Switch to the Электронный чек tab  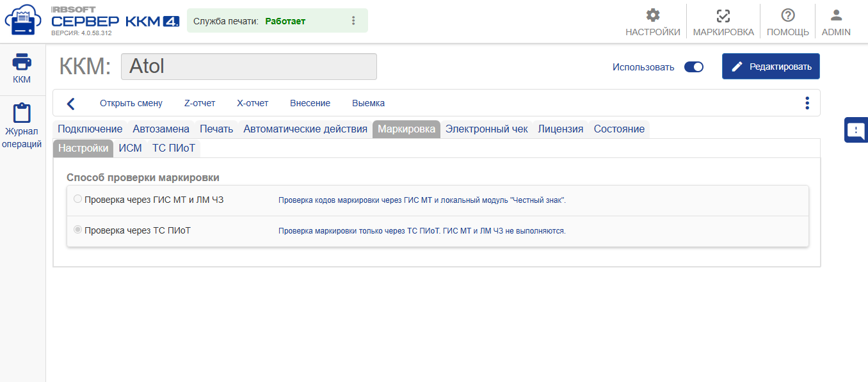pos(488,129)
